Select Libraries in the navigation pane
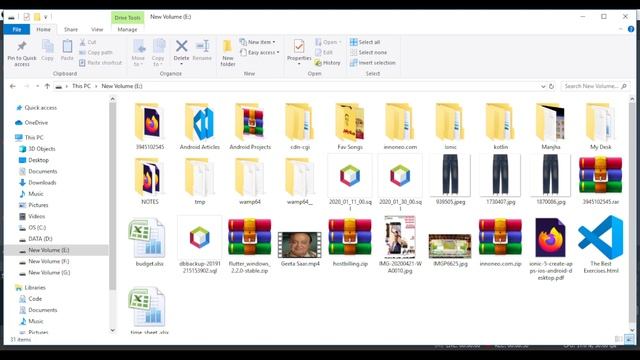This screenshot has height=360, width=640. tap(35, 287)
